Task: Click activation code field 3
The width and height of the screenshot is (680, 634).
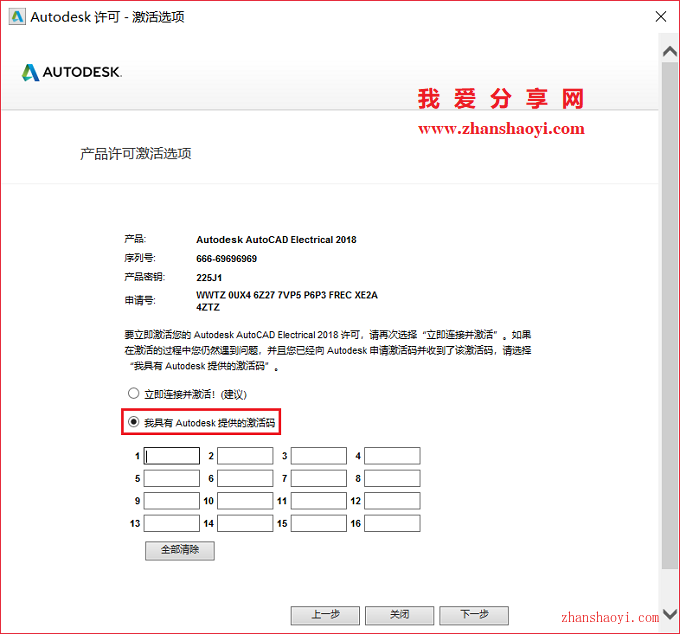Action: point(319,456)
